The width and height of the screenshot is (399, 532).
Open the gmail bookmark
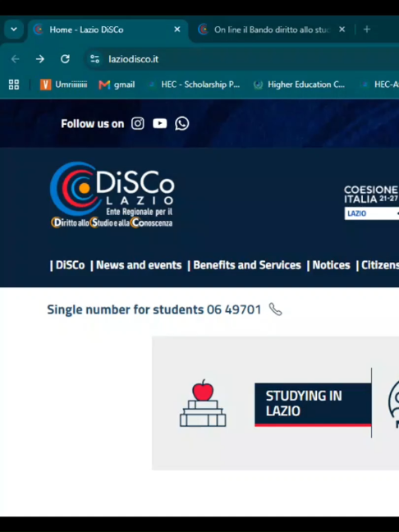(x=117, y=85)
